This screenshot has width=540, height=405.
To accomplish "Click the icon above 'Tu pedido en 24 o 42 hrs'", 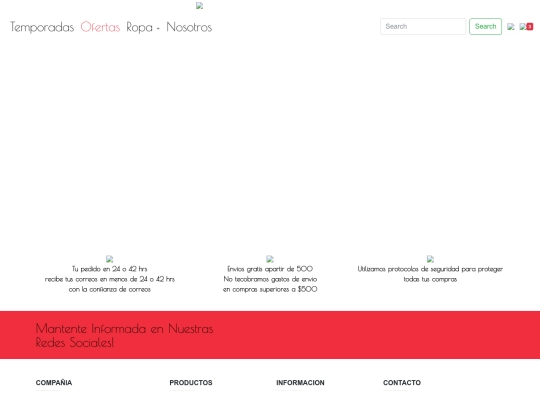I will click(110, 259).
